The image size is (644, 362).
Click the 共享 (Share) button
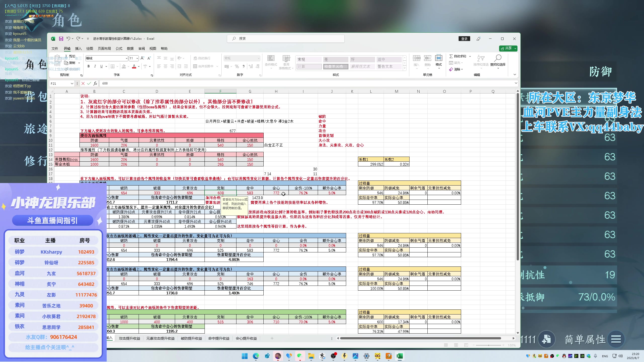pyautogui.click(x=506, y=48)
